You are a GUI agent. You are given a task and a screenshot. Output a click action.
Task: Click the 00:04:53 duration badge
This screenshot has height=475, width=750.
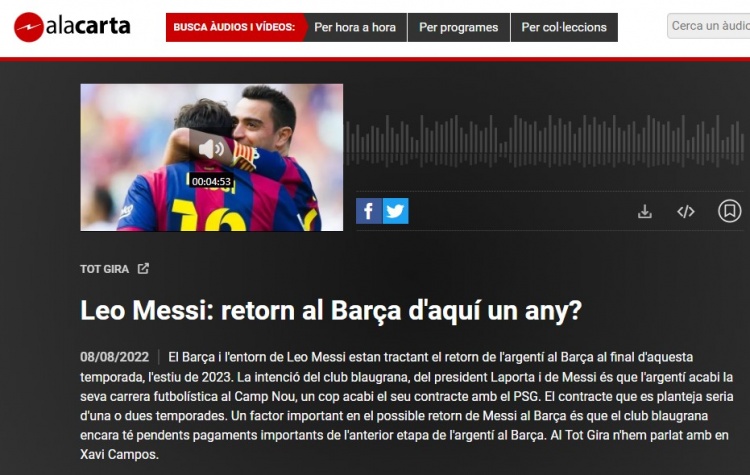point(211,181)
